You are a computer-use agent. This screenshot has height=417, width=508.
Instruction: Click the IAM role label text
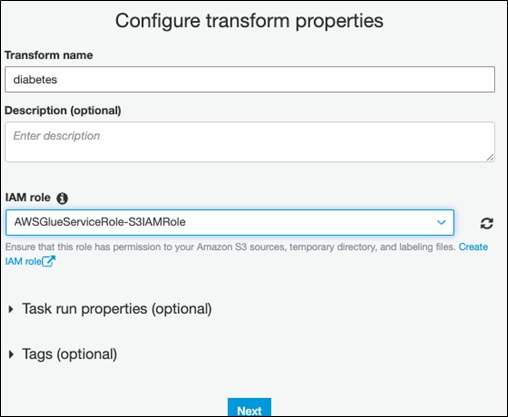click(28, 197)
